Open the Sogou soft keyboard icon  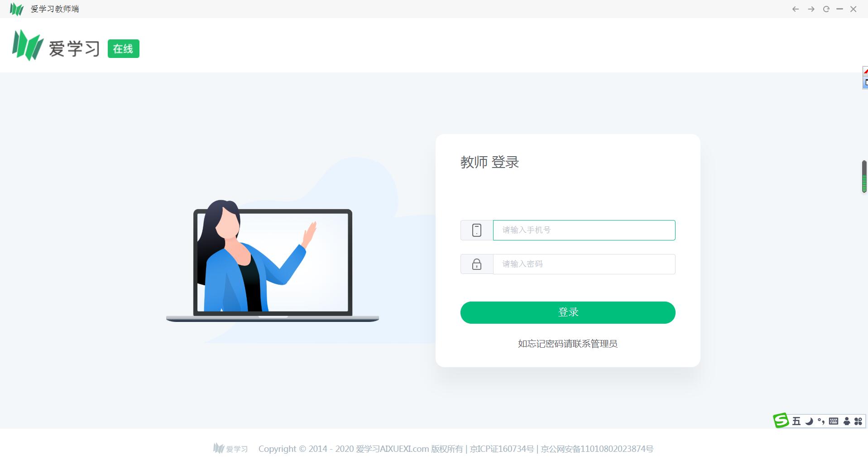click(x=834, y=421)
